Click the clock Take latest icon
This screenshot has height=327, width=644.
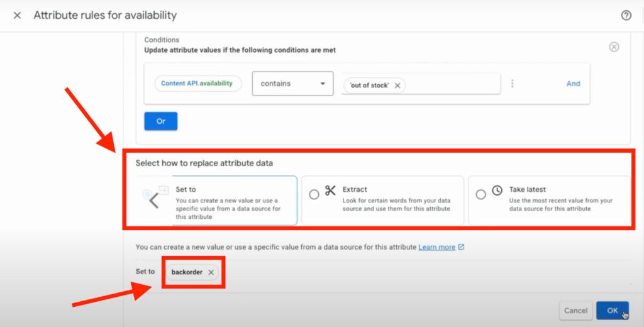(x=497, y=190)
